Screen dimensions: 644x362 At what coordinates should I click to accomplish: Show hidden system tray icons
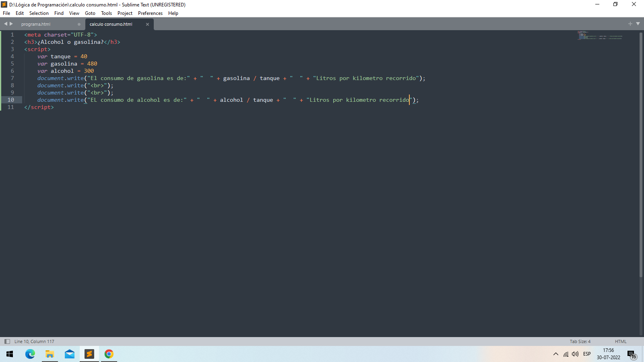(x=556, y=354)
